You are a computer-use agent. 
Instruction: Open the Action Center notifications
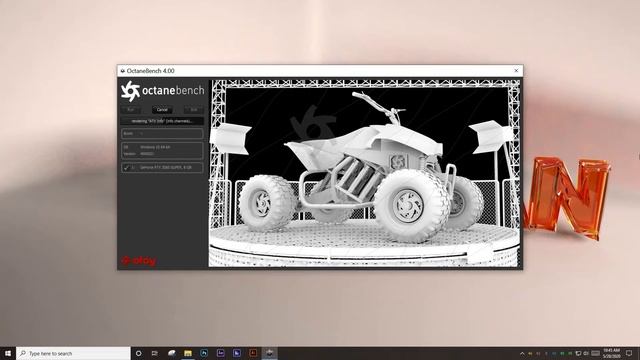pos(629,353)
